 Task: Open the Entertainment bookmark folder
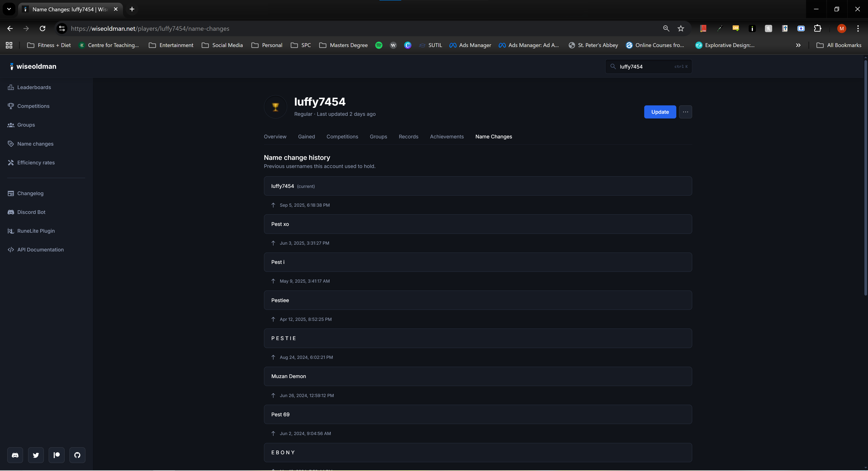click(171, 45)
